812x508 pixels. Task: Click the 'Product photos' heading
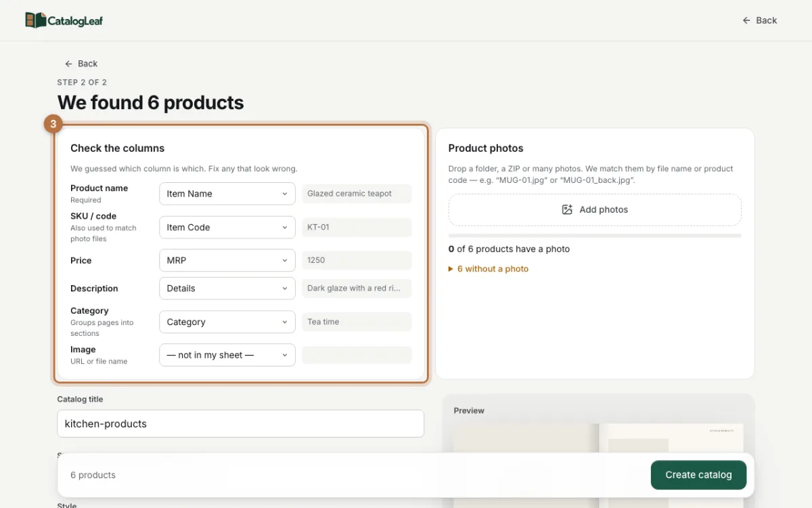pos(486,148)
